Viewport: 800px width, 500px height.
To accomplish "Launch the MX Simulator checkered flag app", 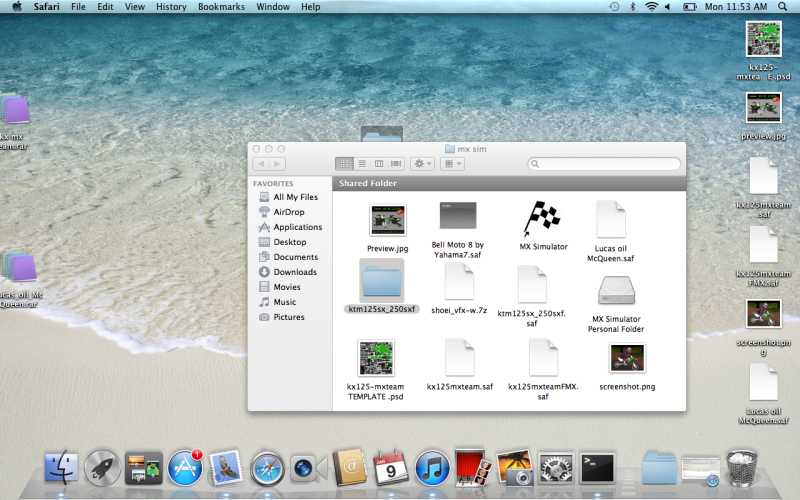I will pyautogui.click(x=542, y=218).
